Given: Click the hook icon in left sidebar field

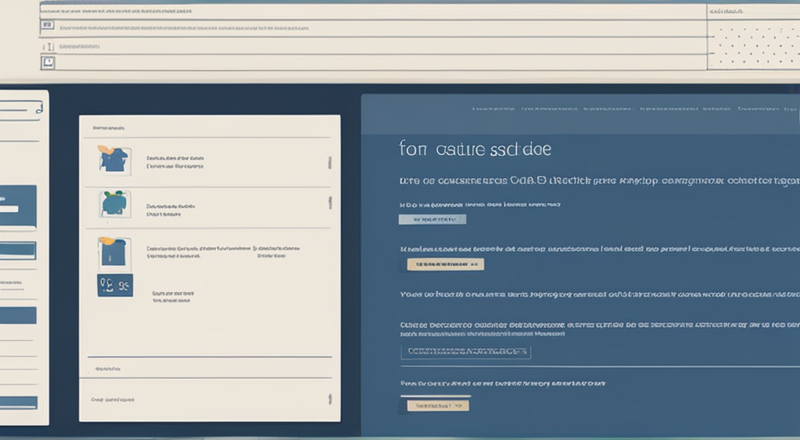Looking at the screenshot, I should click(39, 108).
